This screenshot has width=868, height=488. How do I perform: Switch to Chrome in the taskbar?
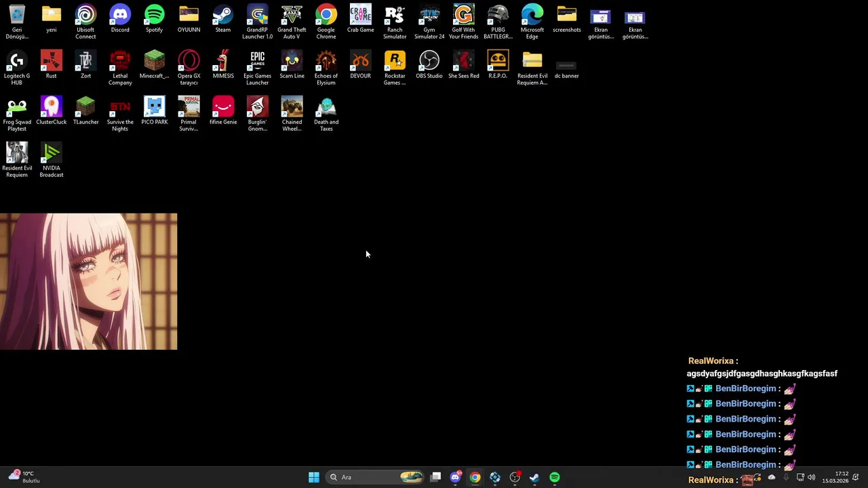coord(475,477)
